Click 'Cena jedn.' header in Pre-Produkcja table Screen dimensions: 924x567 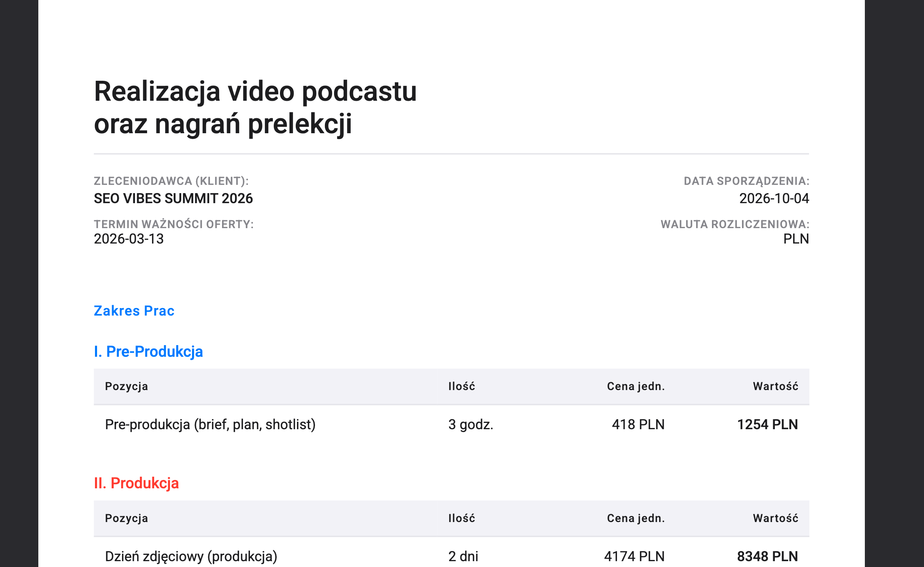(x=636, y=386)
